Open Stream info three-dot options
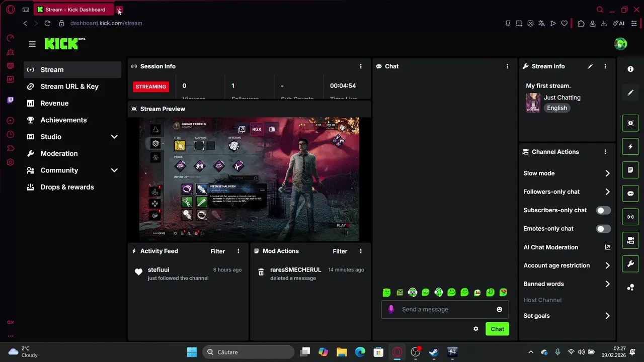 click(x=605, y=66)
